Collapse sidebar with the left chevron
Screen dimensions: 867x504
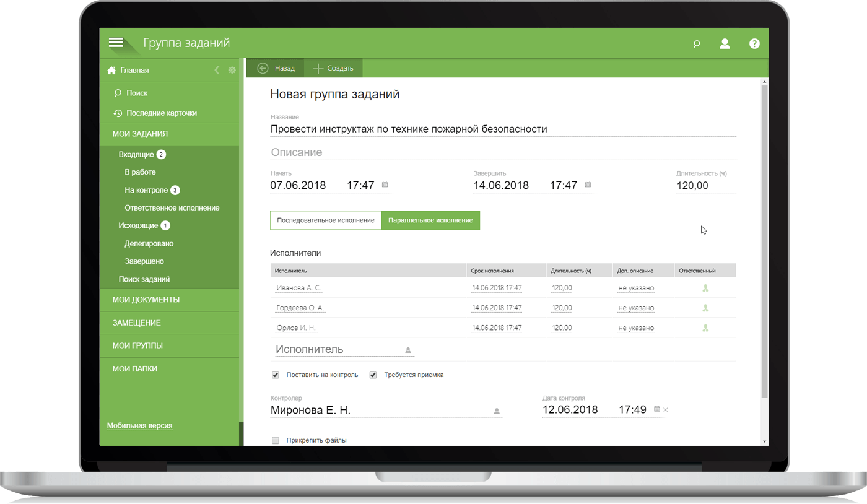click(217, 70)
